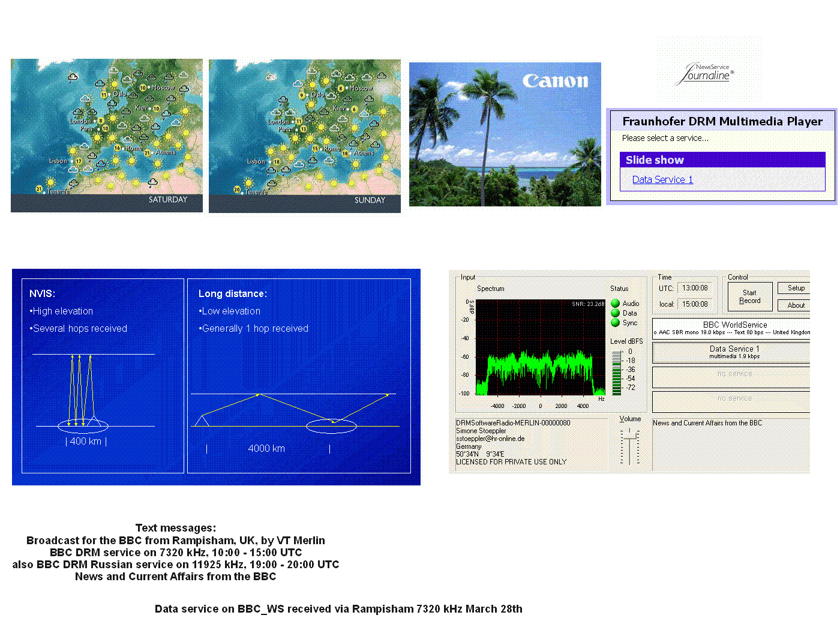Screen dimensions: 840x630
Task: Click '•High elevation' bullet in NVIS slide
Action: 61,311
